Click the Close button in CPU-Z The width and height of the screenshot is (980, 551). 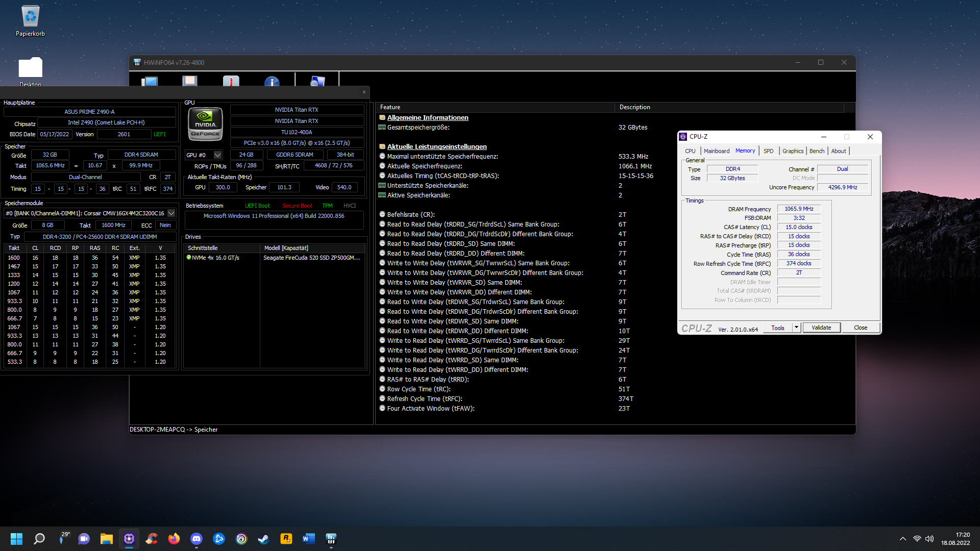click(860, 328)
